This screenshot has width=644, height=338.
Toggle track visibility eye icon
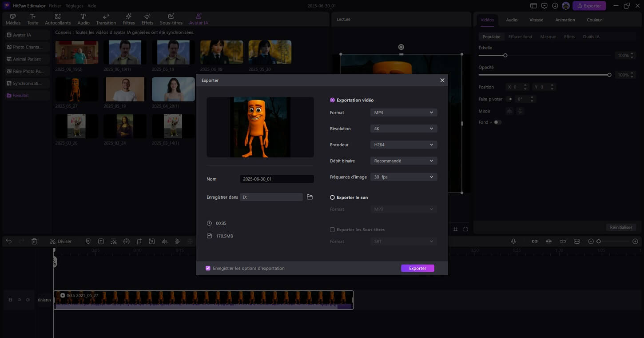[19, 300]
